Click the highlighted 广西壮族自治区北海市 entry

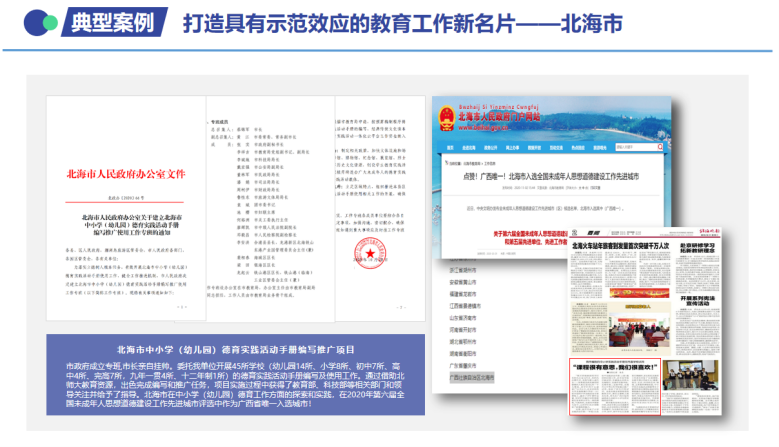(471, 377)
